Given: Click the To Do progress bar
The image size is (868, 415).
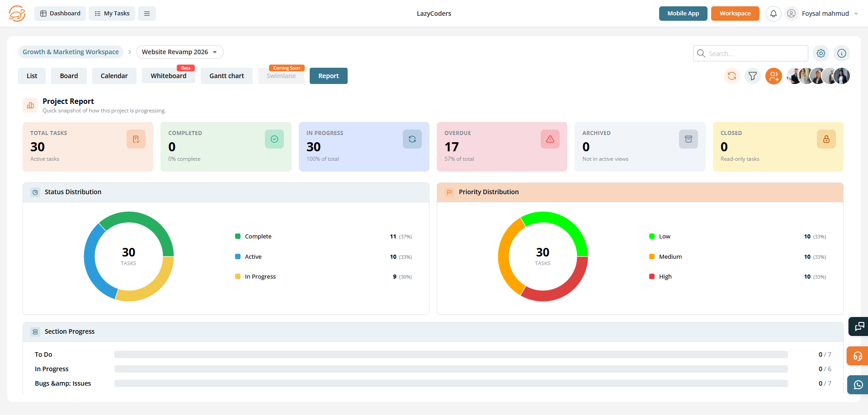Looking at the screenshot, I should point(451,354).
